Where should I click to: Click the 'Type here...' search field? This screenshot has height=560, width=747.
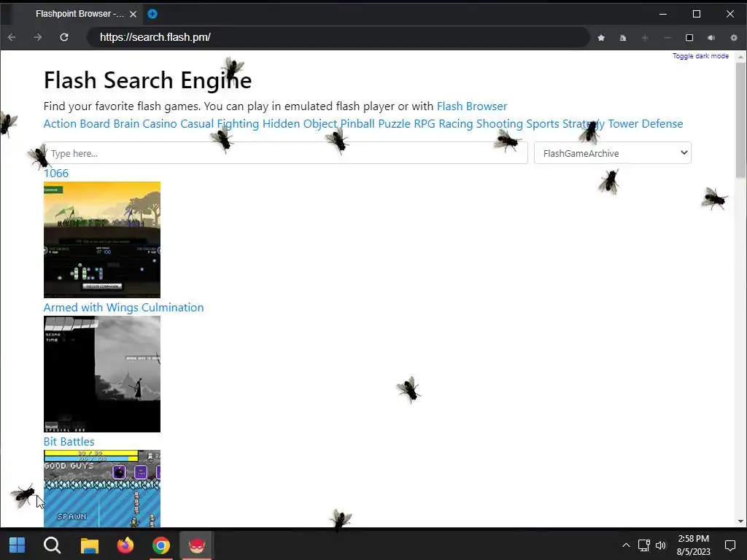click(286, 153)
